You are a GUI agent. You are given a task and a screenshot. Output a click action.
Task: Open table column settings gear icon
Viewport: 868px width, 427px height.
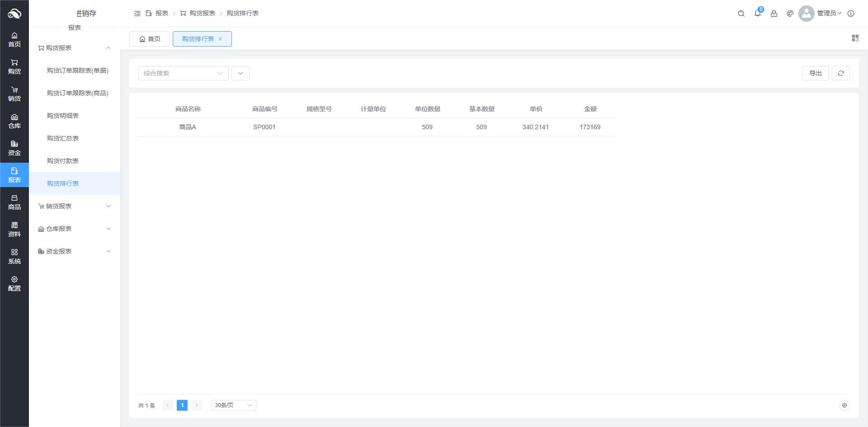pyautogui.click(x=844, y=405)
